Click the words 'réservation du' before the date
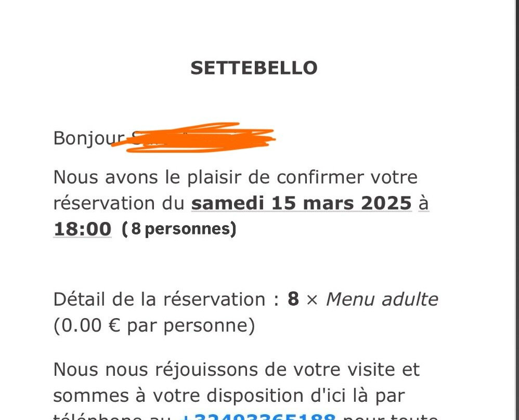Screen dimensions: 519x420 [119, 203]
